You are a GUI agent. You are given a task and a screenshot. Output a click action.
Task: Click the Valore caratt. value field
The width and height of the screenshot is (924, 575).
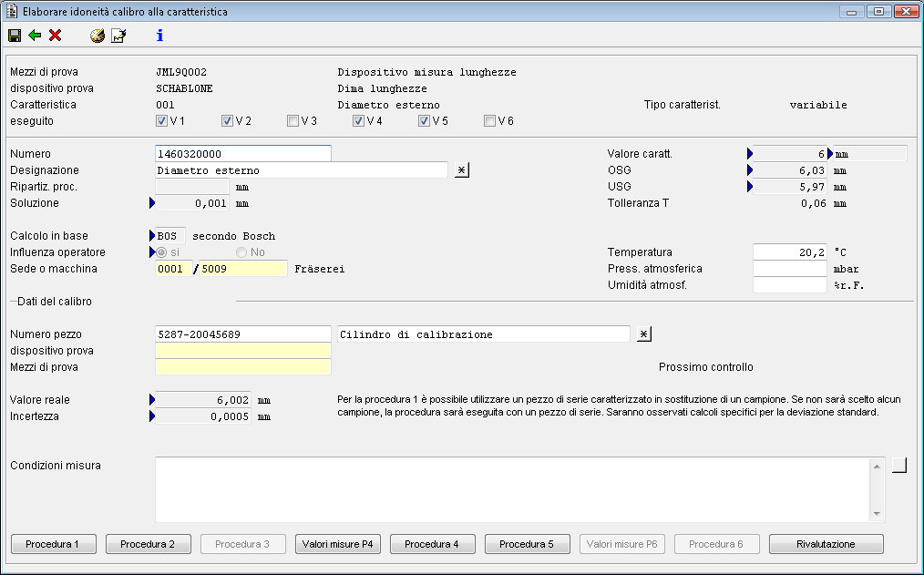[x=790, y=154]
